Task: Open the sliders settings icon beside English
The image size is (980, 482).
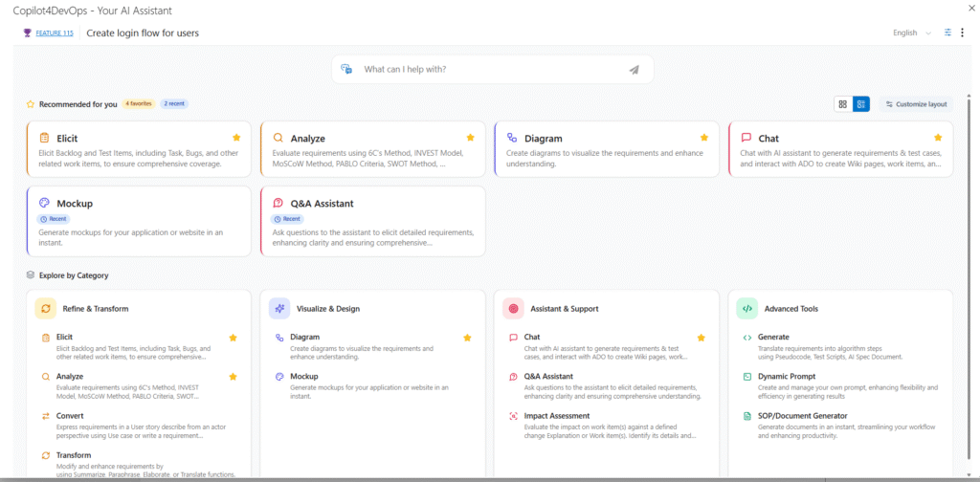Action: coord(947,33)
